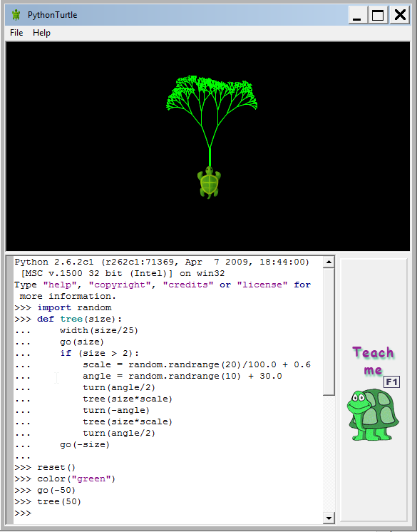Image resolution: width=417 pixels, height=532 pixels.
Task: Open the File menu
Action: (16, 33)
